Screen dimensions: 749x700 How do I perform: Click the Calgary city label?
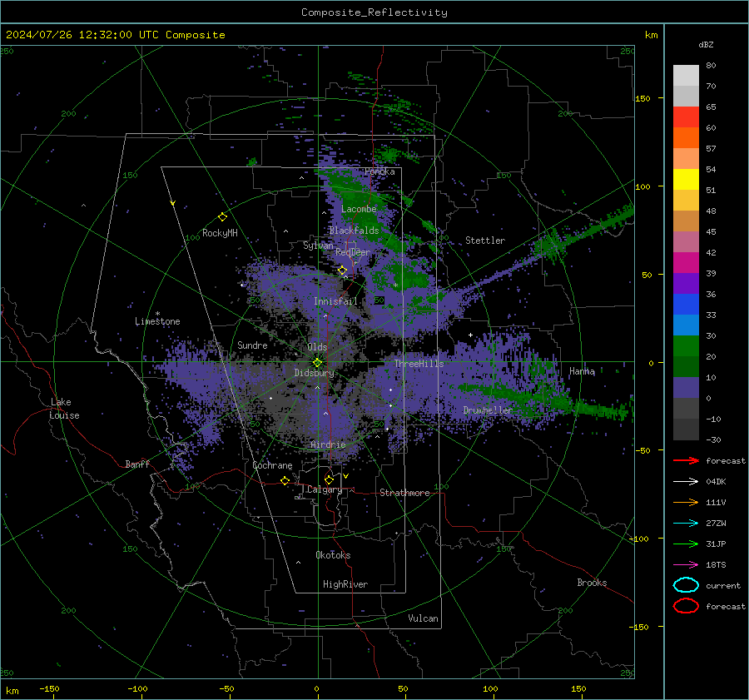[325, 489]
